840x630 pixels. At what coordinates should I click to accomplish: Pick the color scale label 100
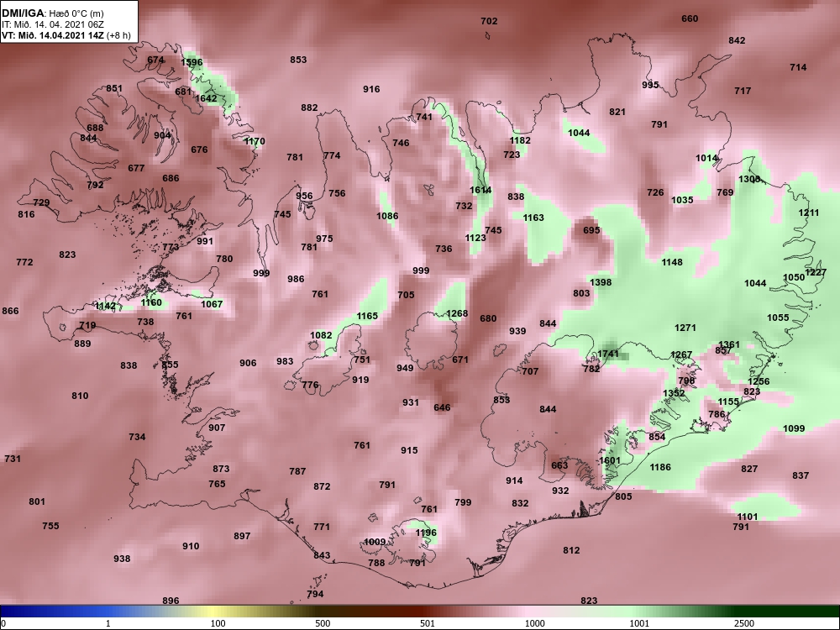point(218,623)
